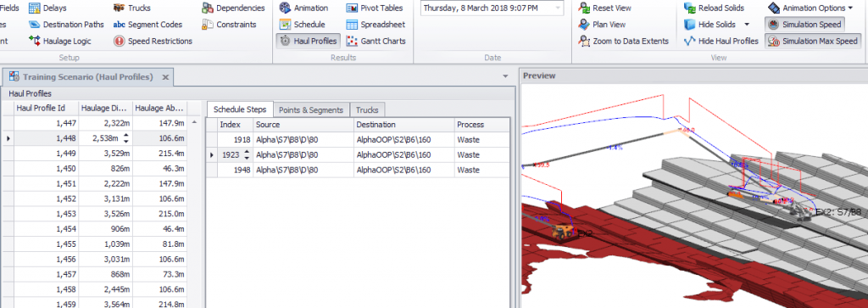Open Speed Restrictions setup

point(153,41)
